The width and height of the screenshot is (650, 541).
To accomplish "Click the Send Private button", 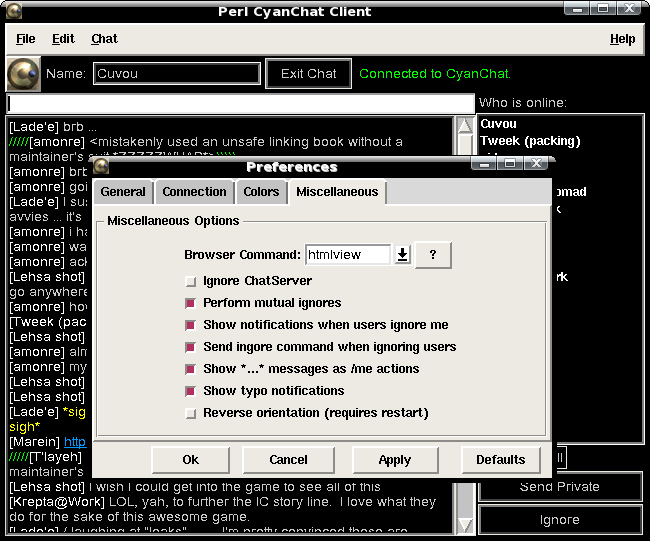I will coord(560,487).
